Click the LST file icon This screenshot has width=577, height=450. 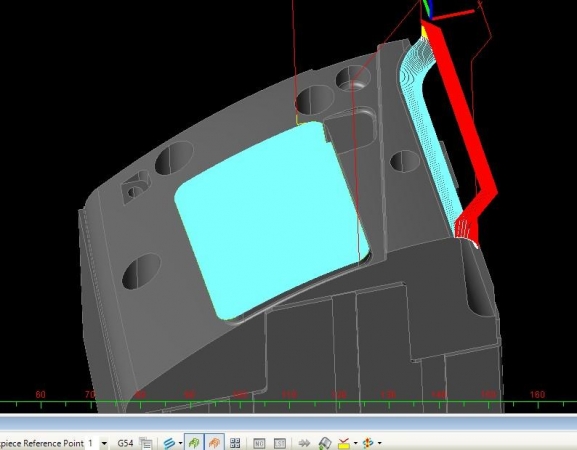click(280, 443)
